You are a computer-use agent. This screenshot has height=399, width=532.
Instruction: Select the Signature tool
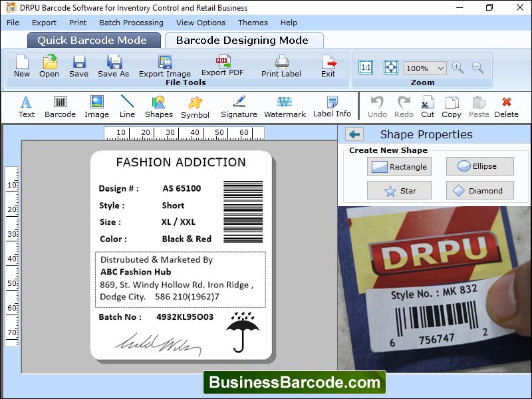click(238, 106)
